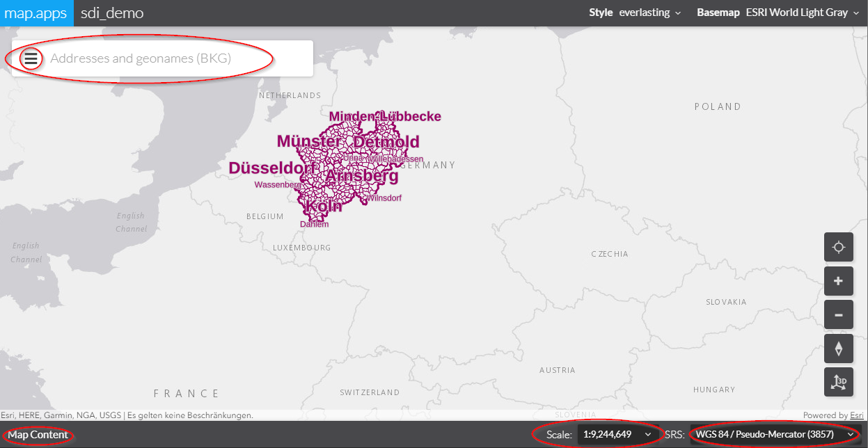
Task: Focus the Addresses and geonames search field
Action: tap(174, 58)
